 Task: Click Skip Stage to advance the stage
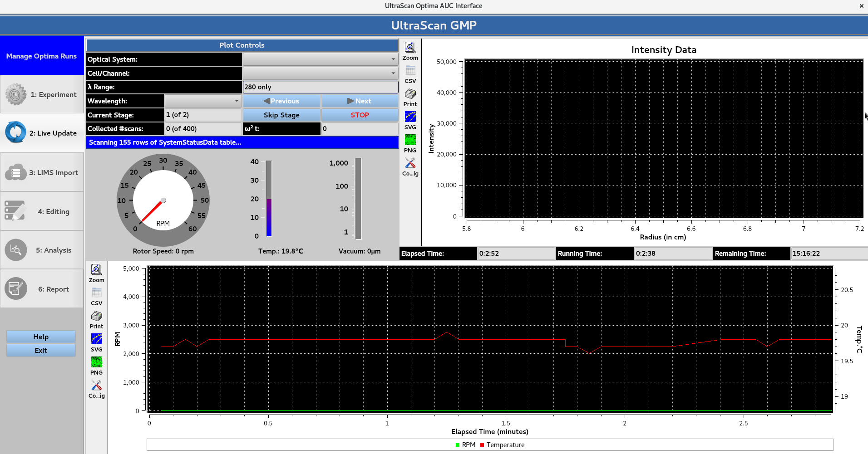click(x=281, y=115)
